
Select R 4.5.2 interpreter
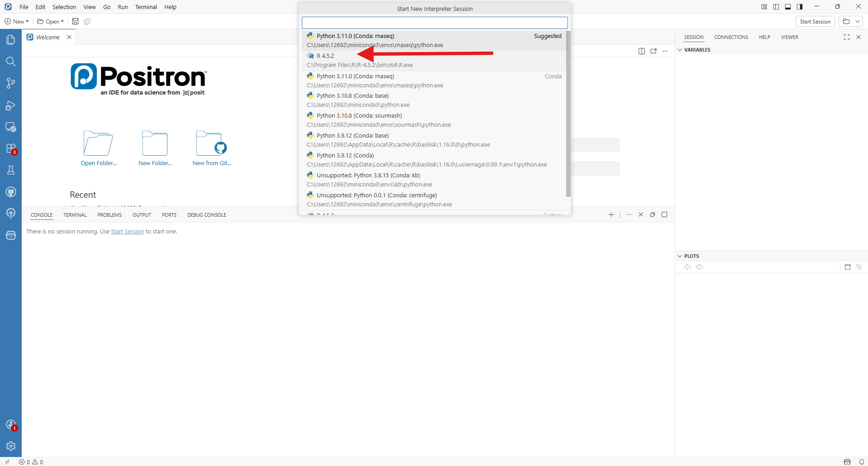click(x=325, y=56)
